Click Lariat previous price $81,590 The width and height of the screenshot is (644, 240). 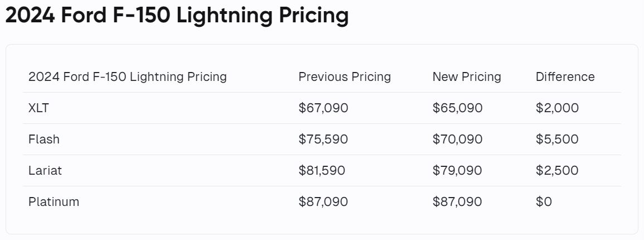pos(322,170)
